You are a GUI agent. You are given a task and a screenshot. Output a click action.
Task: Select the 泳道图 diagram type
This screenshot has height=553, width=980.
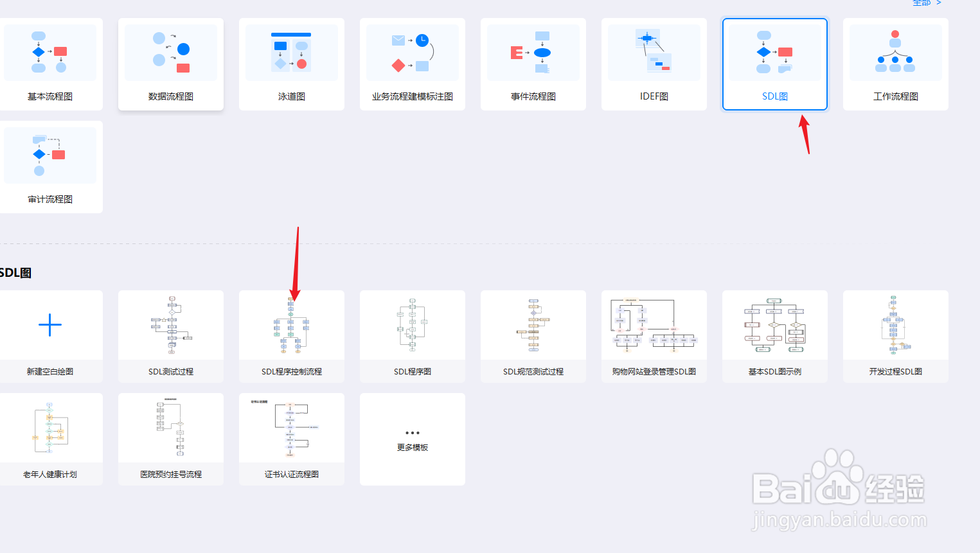point(291,51)
